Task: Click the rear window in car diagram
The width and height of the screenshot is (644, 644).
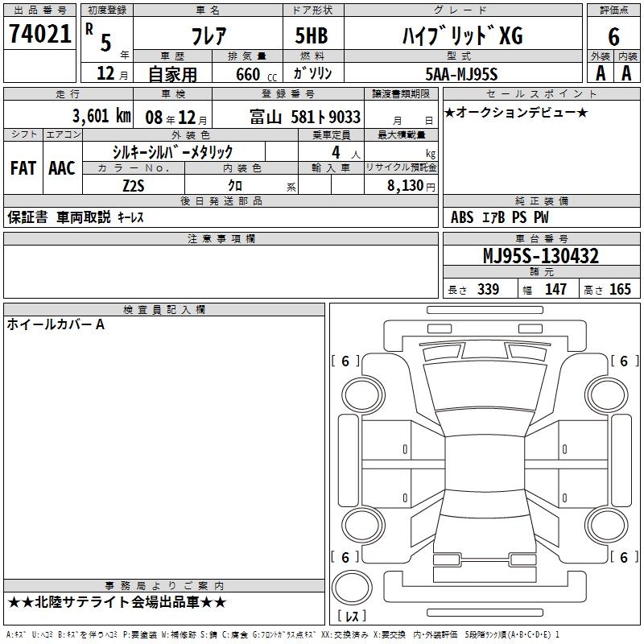Action: point(485,504)
